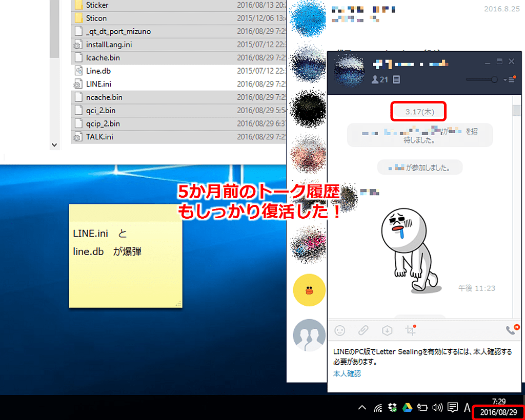The width and height of the screenshot is (525, 420).
Task: Select the Sticon folder row
Action: (x=178, y=18)
